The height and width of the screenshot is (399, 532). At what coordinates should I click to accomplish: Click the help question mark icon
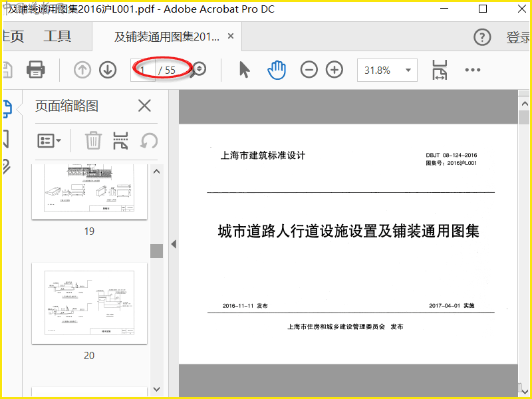[482, 37]
